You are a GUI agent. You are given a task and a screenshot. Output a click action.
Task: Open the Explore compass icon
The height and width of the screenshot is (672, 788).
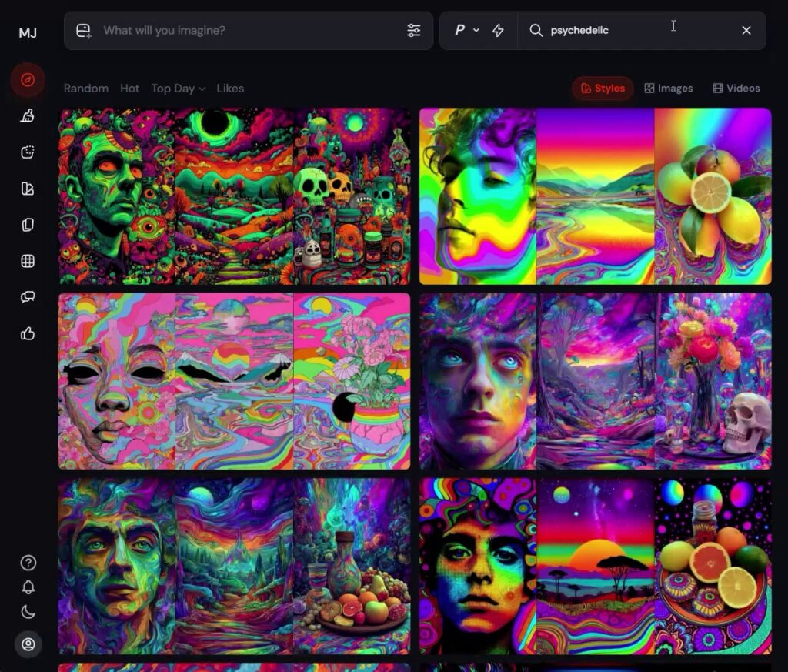(x=28, y=80)
